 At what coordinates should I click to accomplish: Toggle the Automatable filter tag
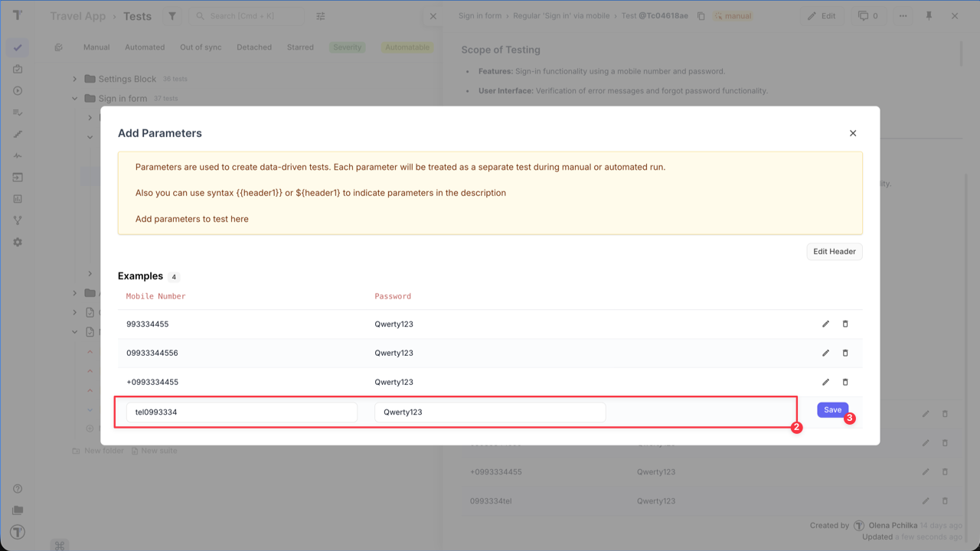(x=407, y=47)
